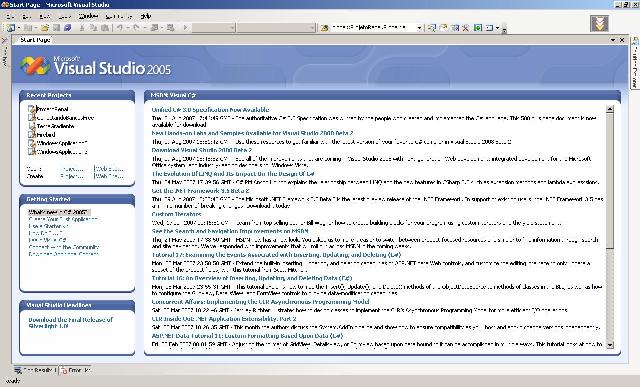Select What's new in C# 2005 item
Viewport: 640px width, 387px height.
click(x=59, y=212)
